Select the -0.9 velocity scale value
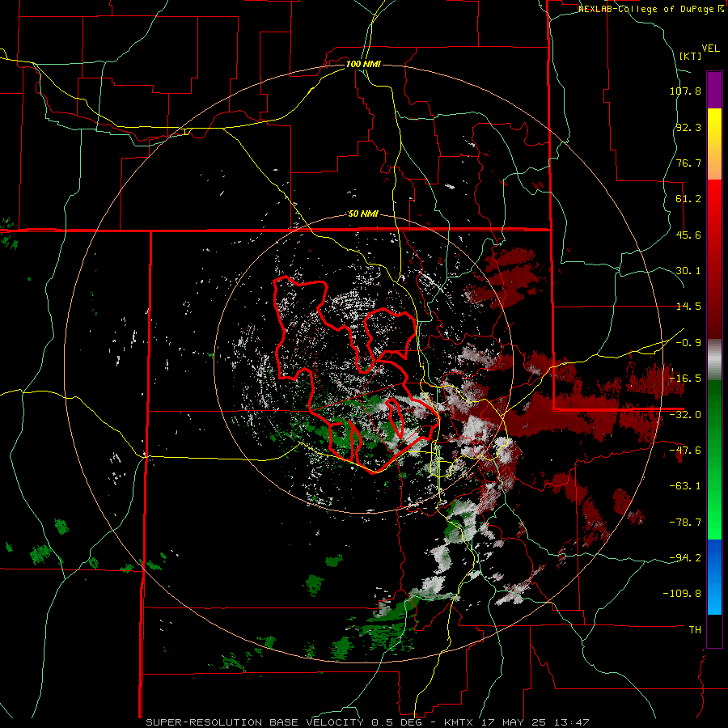This screenshot has width=728, height=728. (x=688, y=343)
